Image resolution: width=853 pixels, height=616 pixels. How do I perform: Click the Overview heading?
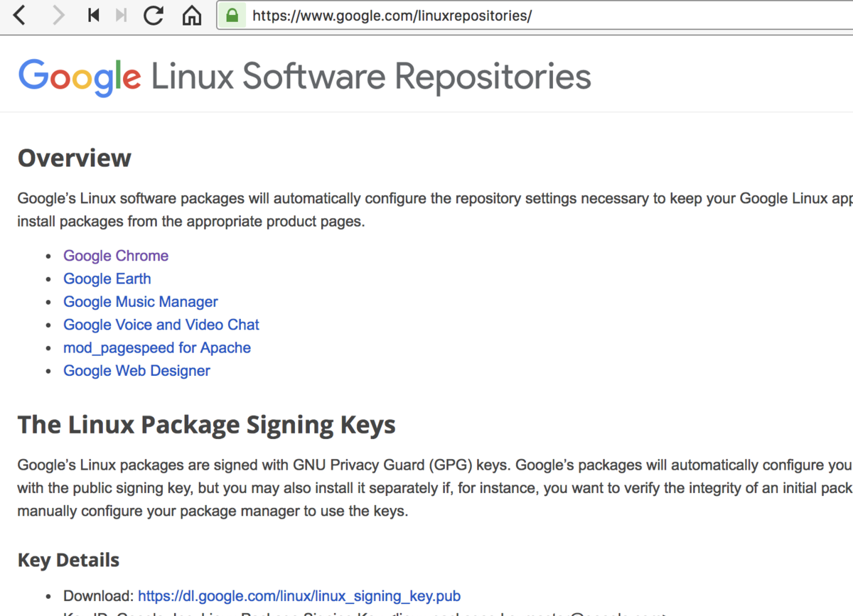coord(75,158)
